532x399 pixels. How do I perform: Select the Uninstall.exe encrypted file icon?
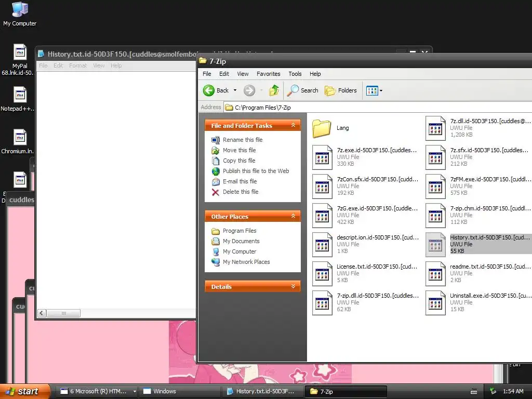pos(435,303)
